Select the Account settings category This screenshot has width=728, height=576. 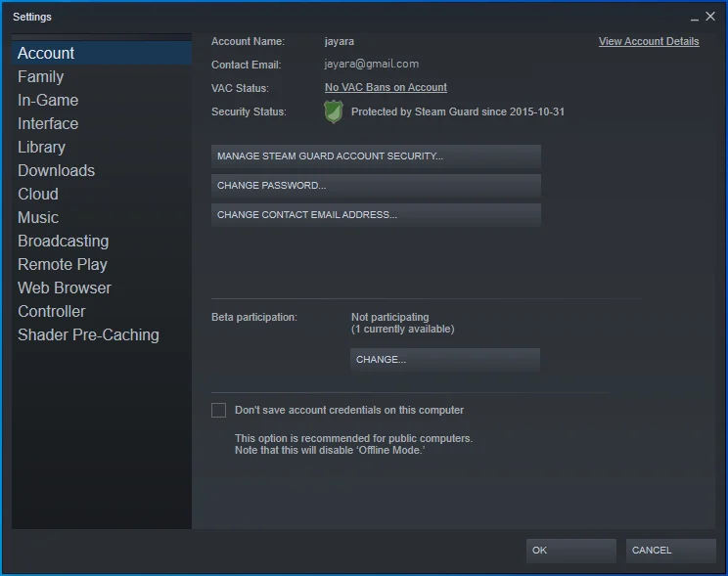click(x=102, y=53)
